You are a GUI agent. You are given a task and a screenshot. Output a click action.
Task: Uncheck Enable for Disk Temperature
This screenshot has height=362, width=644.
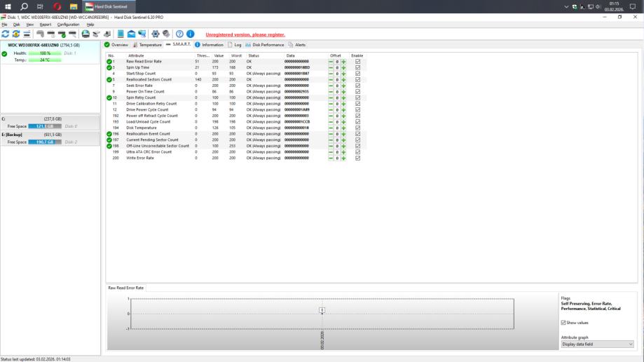click(357, 128)
